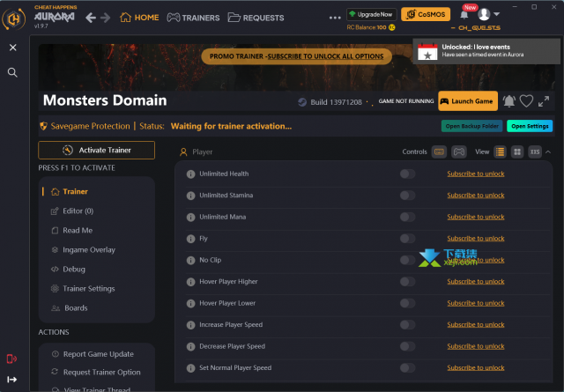Click the Steam platform icon
This screenshot has width=564, height=392.
302,102
